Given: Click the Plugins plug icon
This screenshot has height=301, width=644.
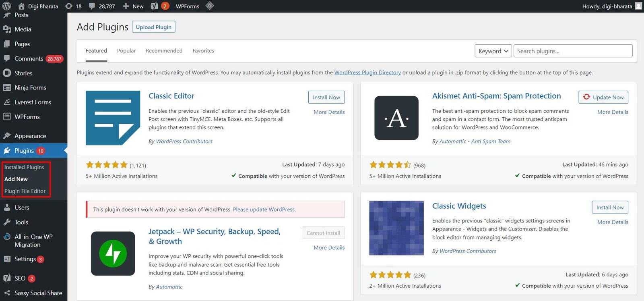Looking at the screenshot, I should pyautogui.click(x=7, y=151).
